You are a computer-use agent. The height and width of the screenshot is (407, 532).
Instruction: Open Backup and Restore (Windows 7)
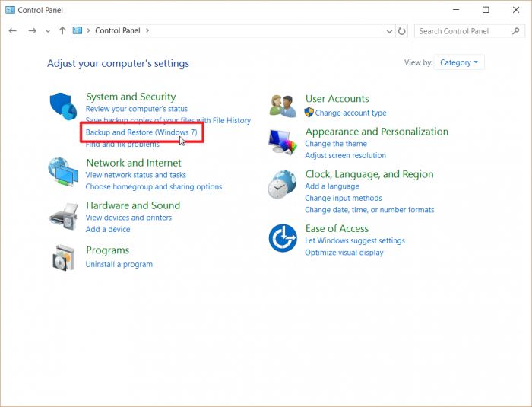pyautogui.click(x=141, y=132)
